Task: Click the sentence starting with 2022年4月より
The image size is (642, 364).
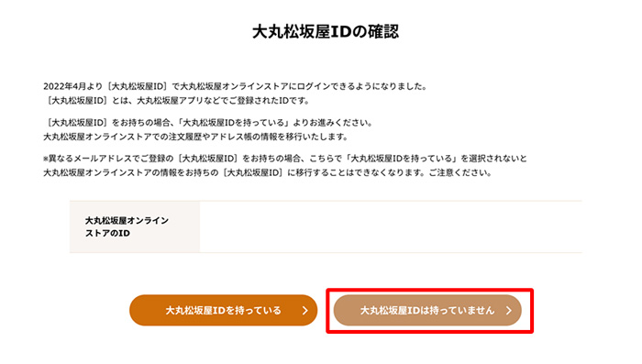Action: pos(236,86)
